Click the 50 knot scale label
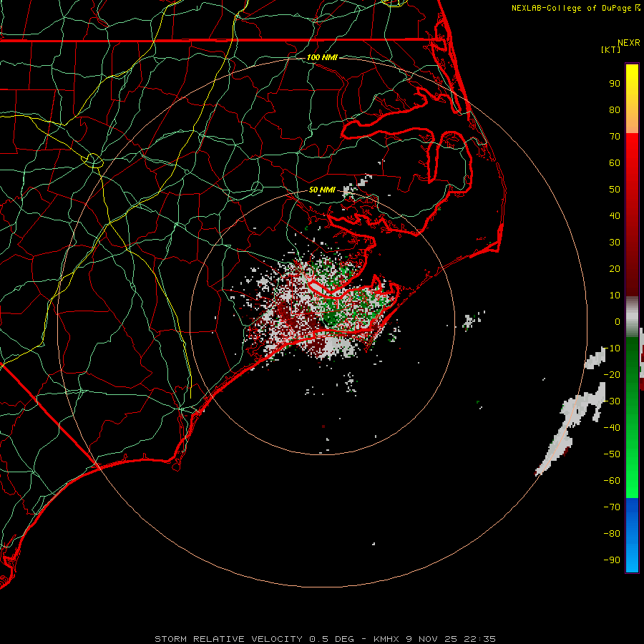Screen dimensions: 644x644 point(615,190)
